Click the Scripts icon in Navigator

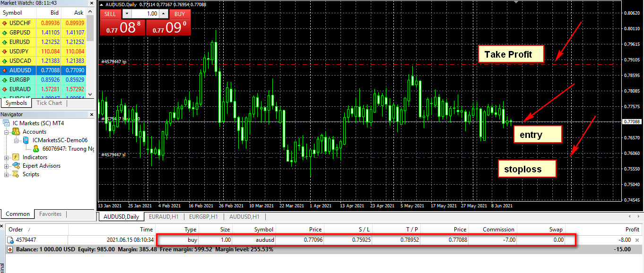[16, 174]
